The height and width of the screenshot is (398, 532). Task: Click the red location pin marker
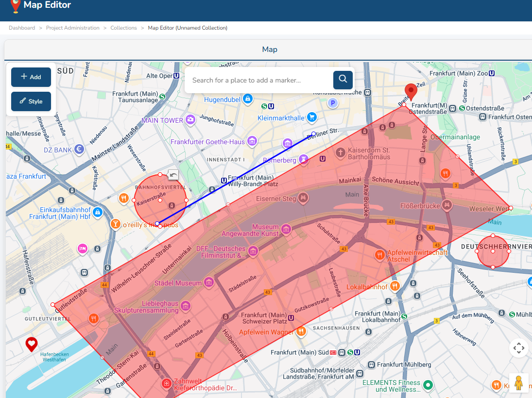pos(411,92)
